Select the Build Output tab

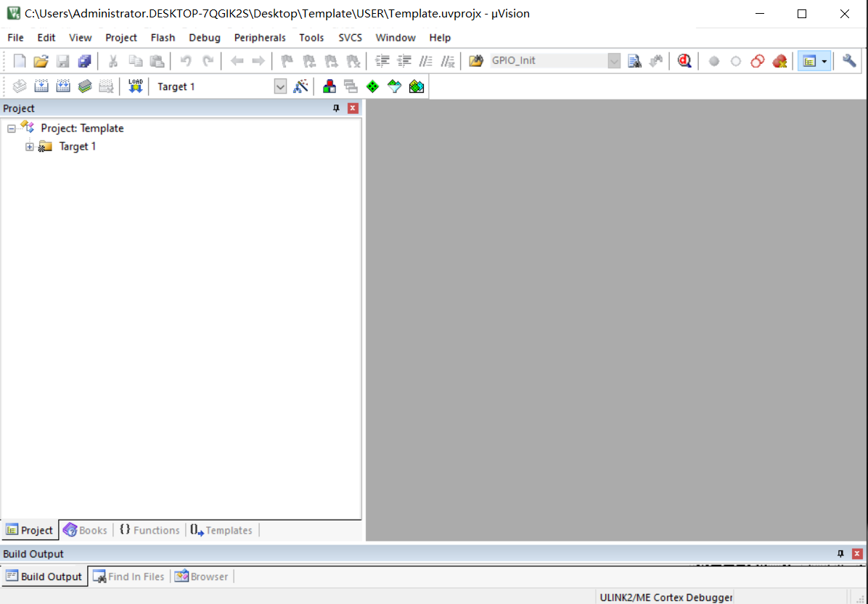(x=44, y=577)
